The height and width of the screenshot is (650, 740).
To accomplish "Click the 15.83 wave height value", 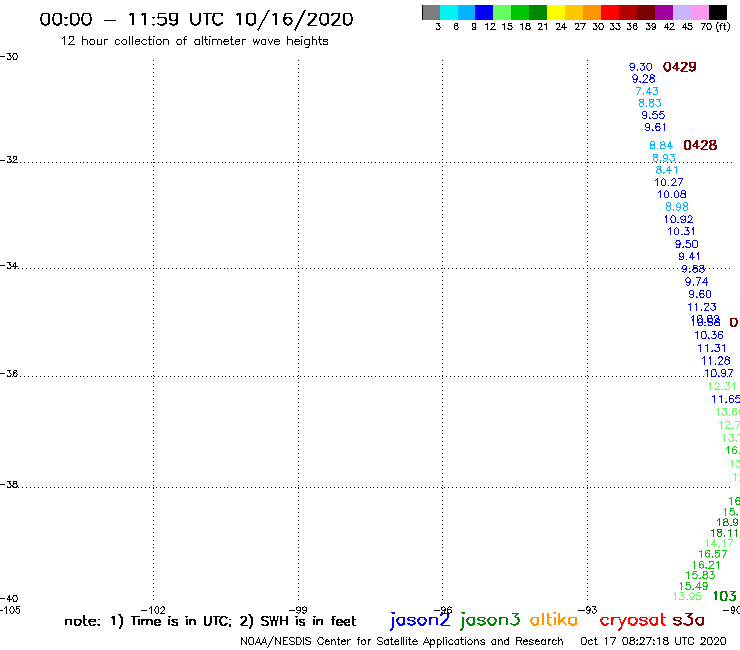I will coord(700,575).
